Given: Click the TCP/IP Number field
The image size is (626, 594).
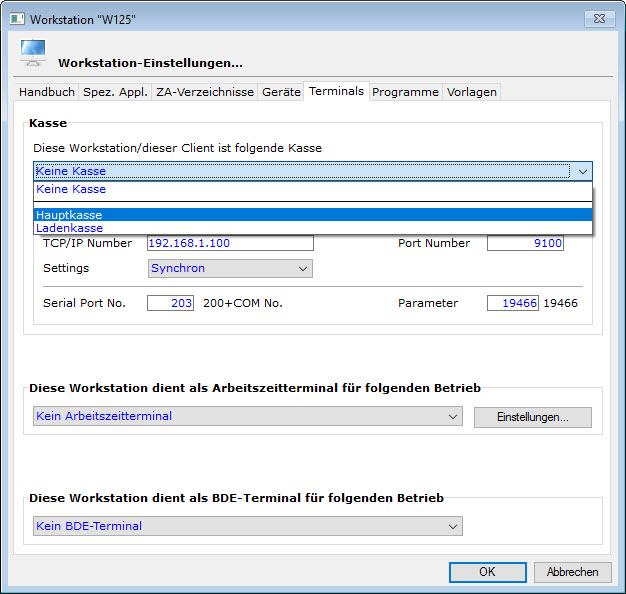Looking at the screenshot, I should click(230, 243).
